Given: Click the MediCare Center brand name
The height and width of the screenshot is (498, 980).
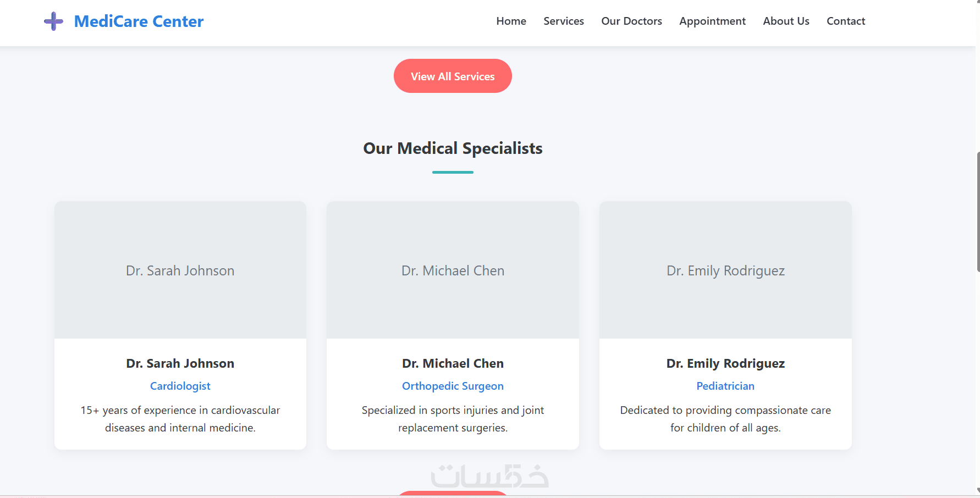Looking at the screenshot, I should pos(139,21).
